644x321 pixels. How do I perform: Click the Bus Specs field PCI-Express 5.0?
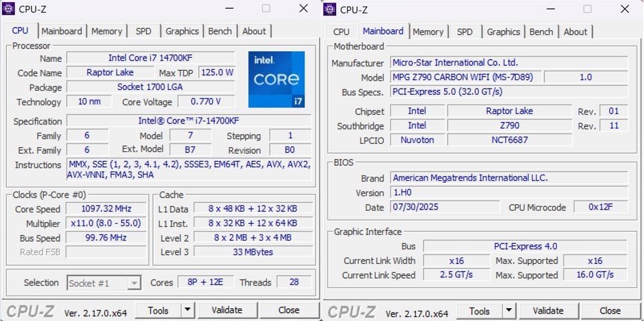tap(509, 91)
